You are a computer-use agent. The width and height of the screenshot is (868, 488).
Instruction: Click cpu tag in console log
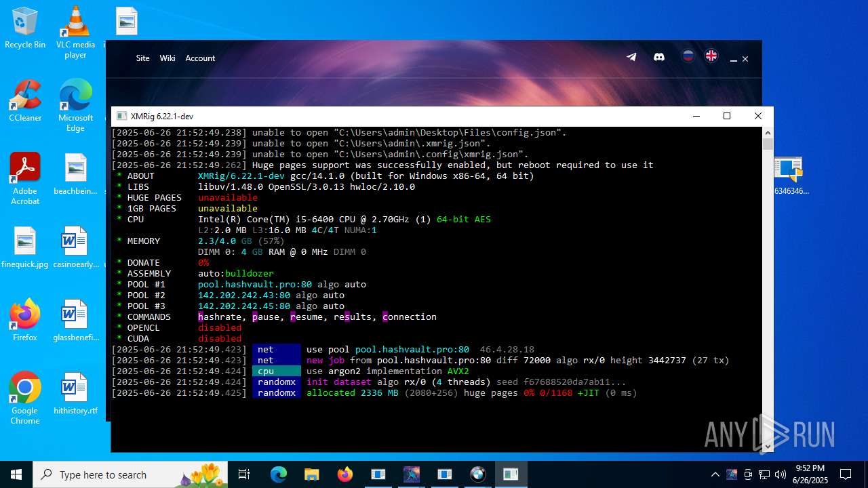coord(277,371)
